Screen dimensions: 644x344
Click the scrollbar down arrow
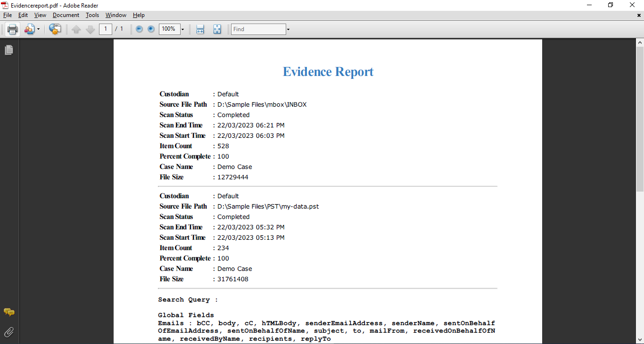pyautogui.click(x=640, y=340)
